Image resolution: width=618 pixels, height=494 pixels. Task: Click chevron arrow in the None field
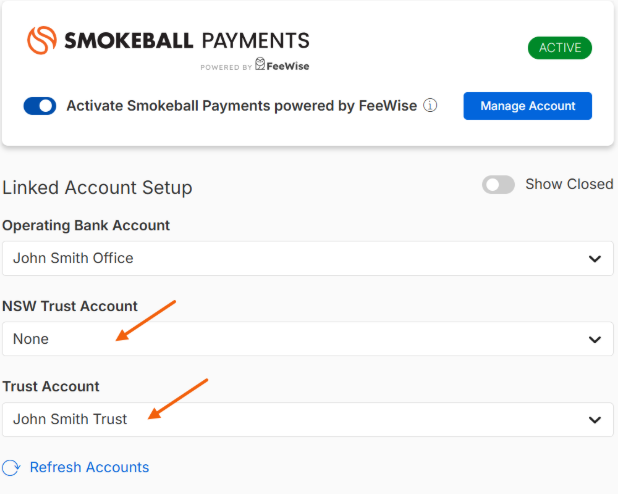[594, 339]
